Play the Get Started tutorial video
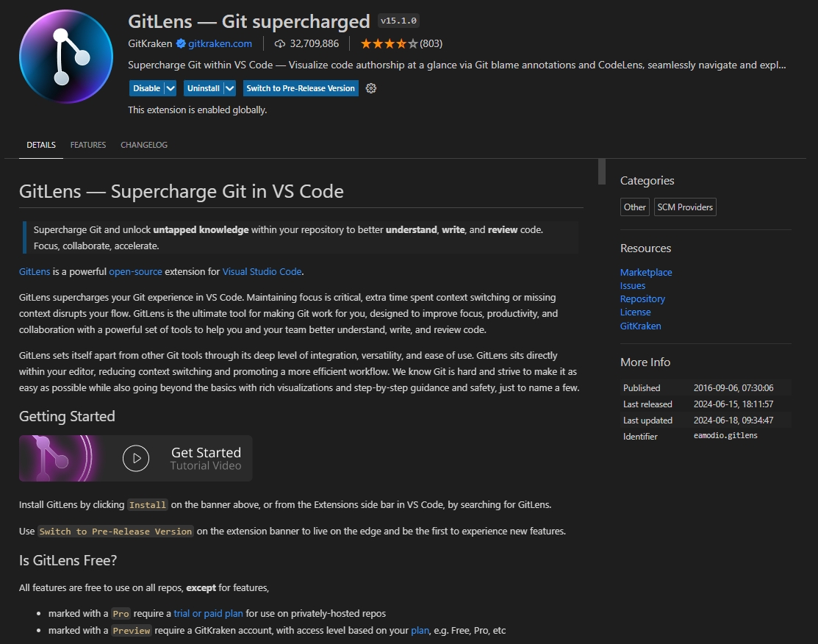This screenshot has width=818, height=644. (136, 458)
